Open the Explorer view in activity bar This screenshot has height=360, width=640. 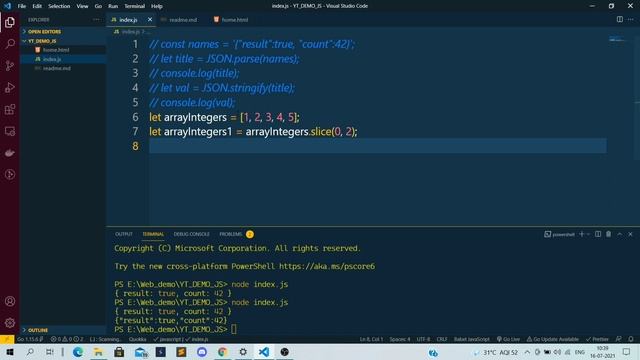click(10, 22)
